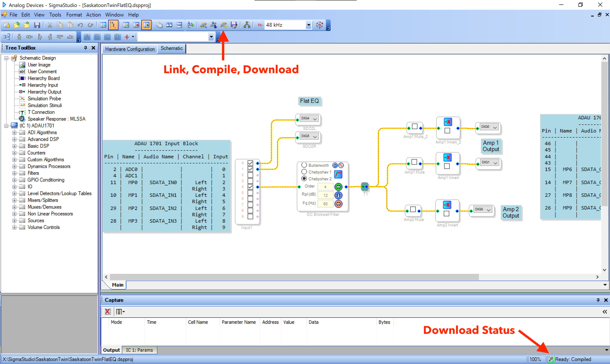Viewport: 610px width, 364px height.
Task: Select the Chebyshev 1 radio button
Action: tap(304, 172)
